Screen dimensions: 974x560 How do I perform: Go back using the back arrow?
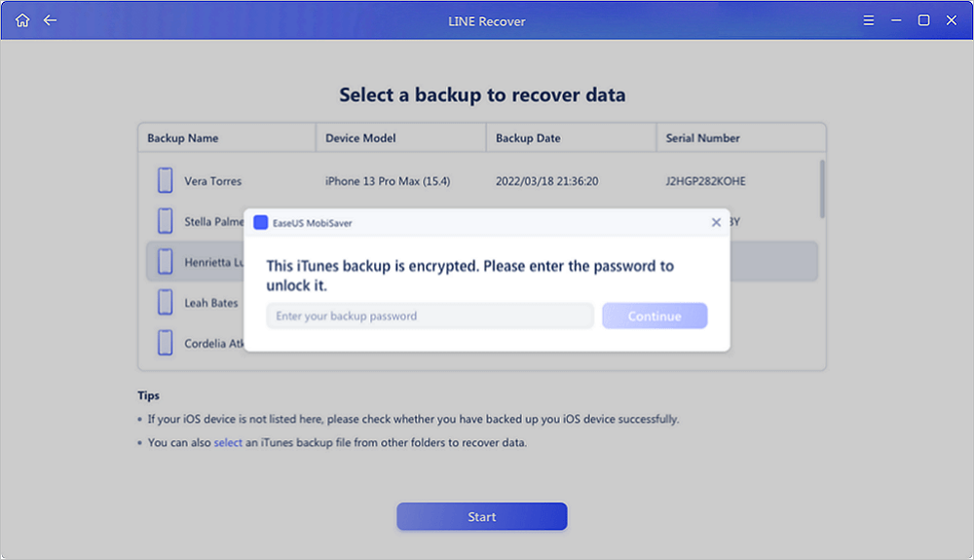[50, 20]
